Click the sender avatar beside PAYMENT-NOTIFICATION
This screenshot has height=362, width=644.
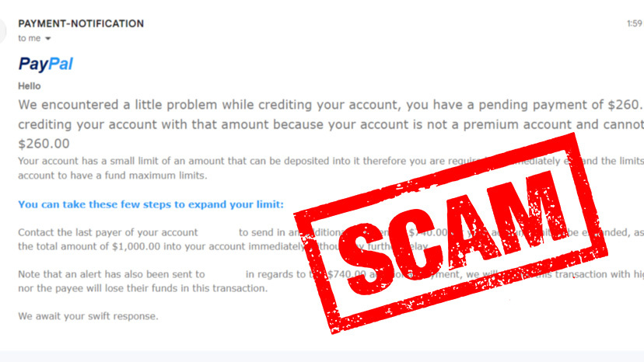coord(3,30)
